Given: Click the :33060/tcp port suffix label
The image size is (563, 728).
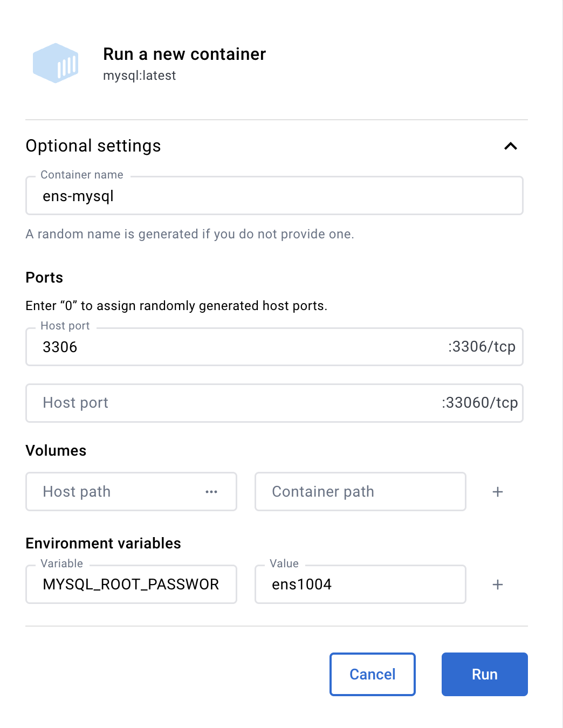Looking at the screenshot, I should click(x=479, y=403).
